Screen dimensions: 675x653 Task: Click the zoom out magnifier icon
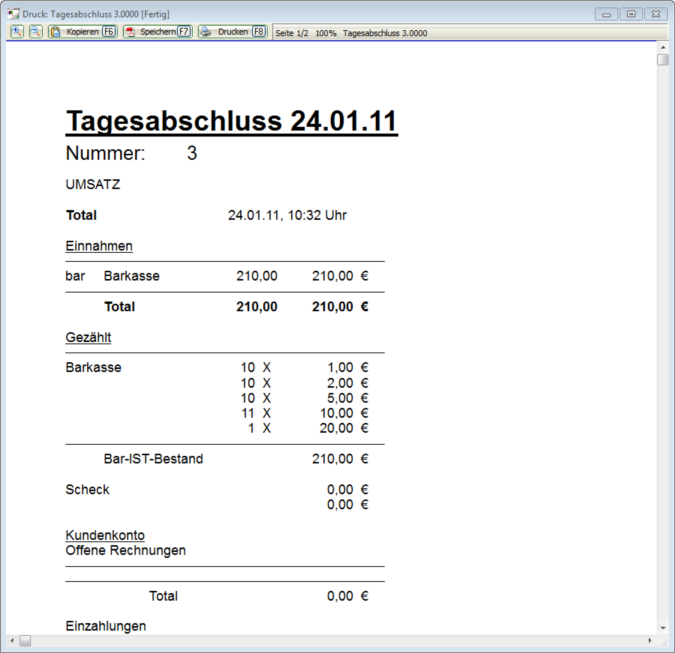point(35,32)
